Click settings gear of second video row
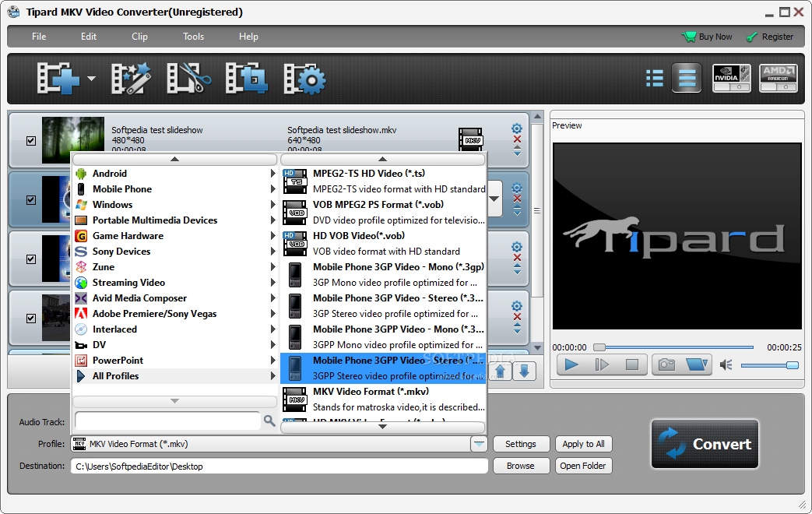 tap(517, 188)
